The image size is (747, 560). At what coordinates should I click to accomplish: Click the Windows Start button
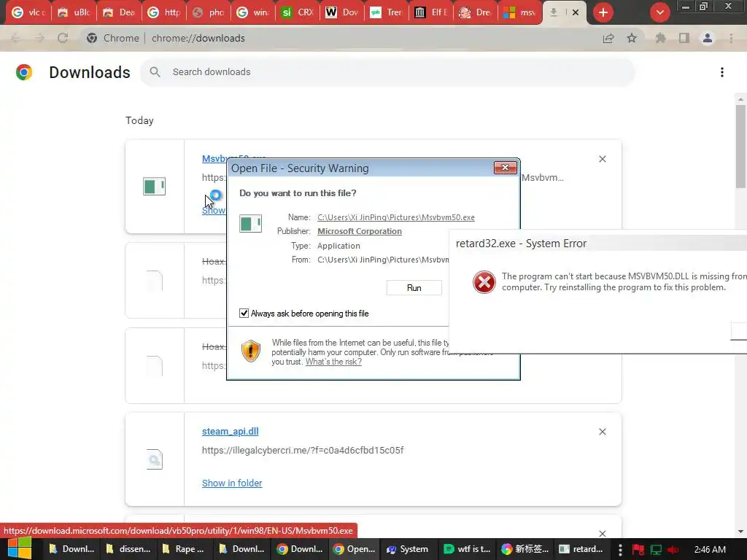click(20, 548)
